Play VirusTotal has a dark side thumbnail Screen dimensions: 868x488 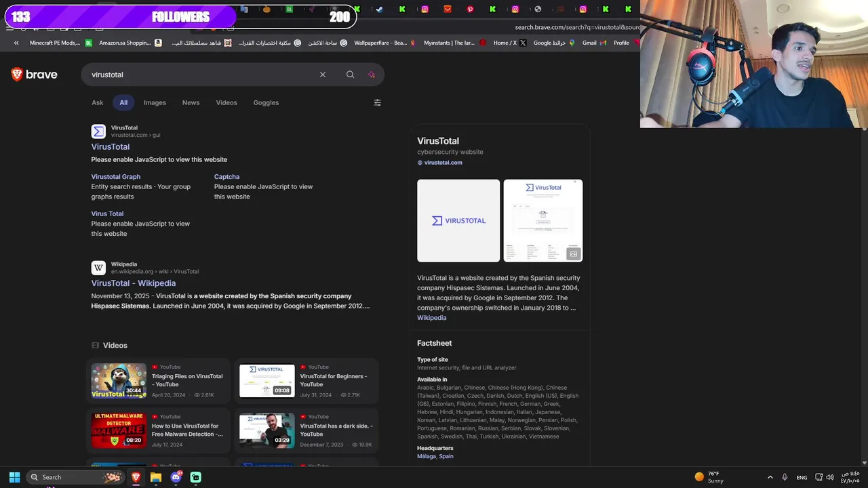267,430
